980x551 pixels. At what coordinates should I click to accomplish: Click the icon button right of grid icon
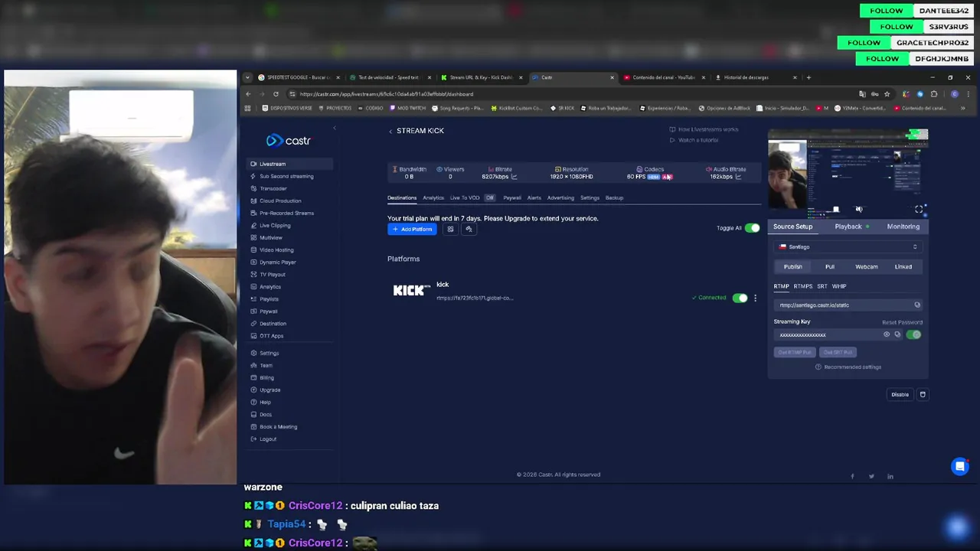click(469, 229)
